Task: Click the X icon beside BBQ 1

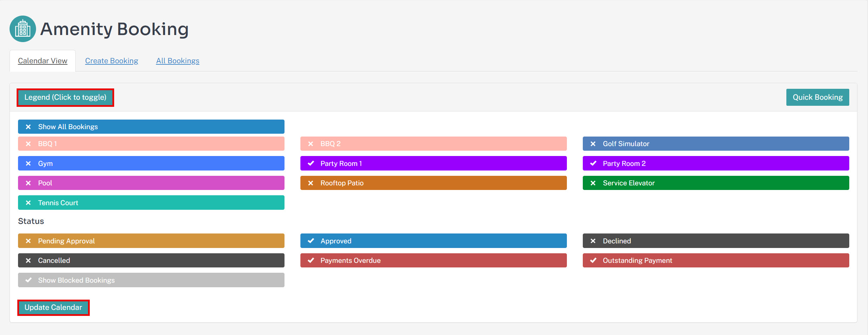Action: point(28,144)
